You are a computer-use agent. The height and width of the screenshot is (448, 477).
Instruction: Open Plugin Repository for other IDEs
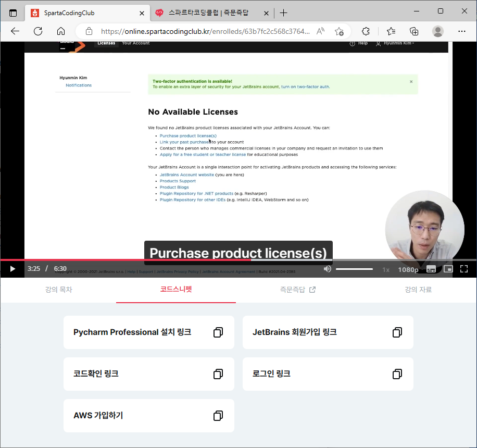[193, 200]
